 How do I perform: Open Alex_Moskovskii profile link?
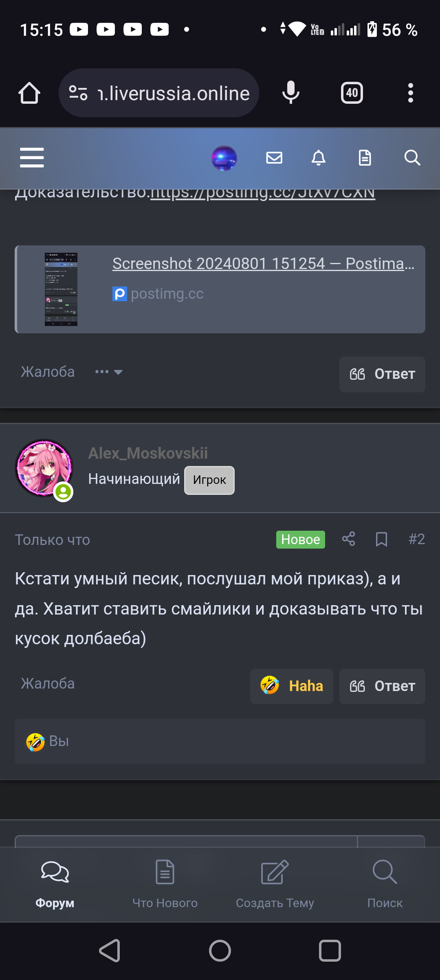point(148,453)
